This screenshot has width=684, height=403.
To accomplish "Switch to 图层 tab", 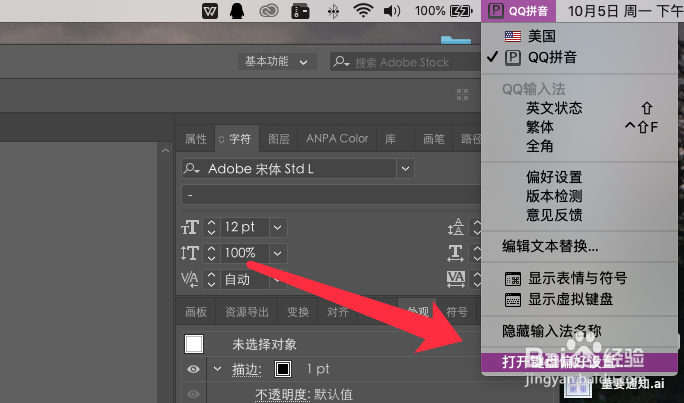I will 279,139.
